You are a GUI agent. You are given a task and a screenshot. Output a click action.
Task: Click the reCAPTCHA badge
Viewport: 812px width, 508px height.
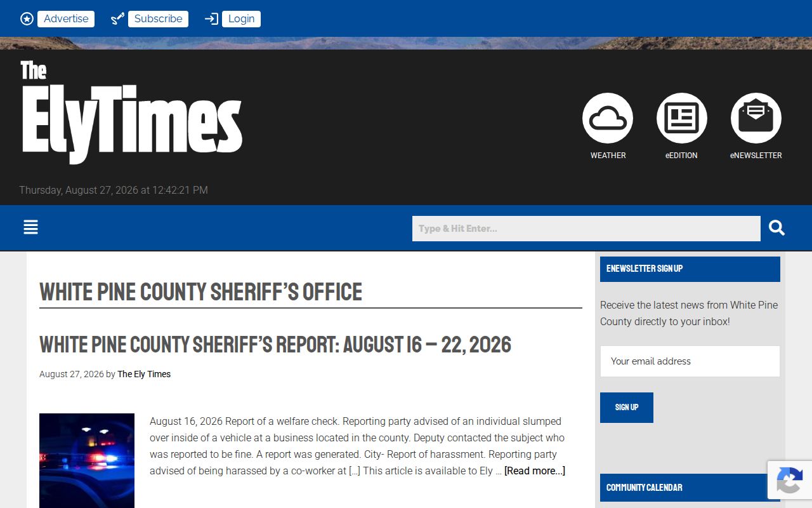789,480
